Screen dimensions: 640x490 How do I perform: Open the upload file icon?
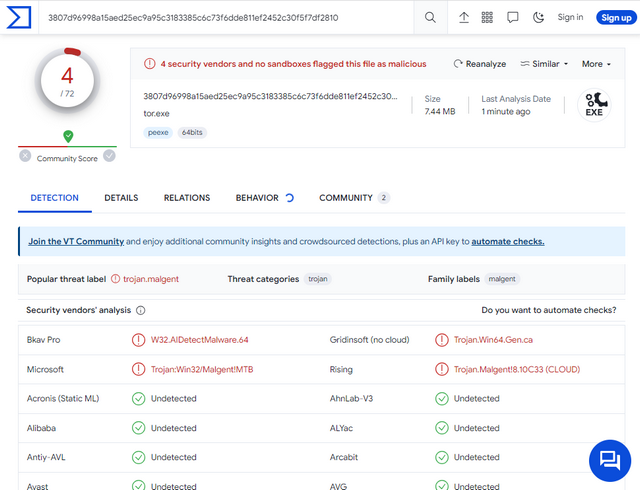click(x=464, y=17)
